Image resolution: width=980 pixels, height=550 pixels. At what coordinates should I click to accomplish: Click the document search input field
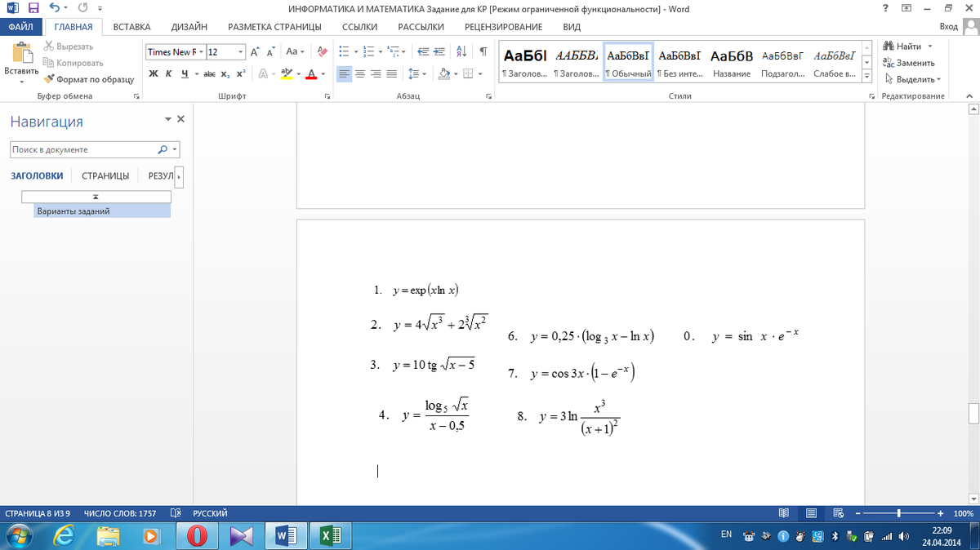82,149
